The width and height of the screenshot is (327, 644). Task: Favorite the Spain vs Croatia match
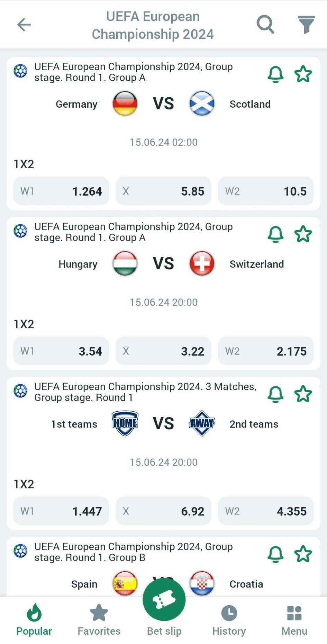pyautogui.click(x=303, y=554)
